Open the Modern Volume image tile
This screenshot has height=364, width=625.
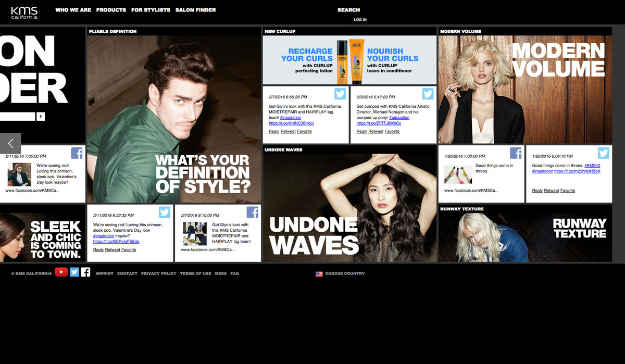(x=525, y=89)
